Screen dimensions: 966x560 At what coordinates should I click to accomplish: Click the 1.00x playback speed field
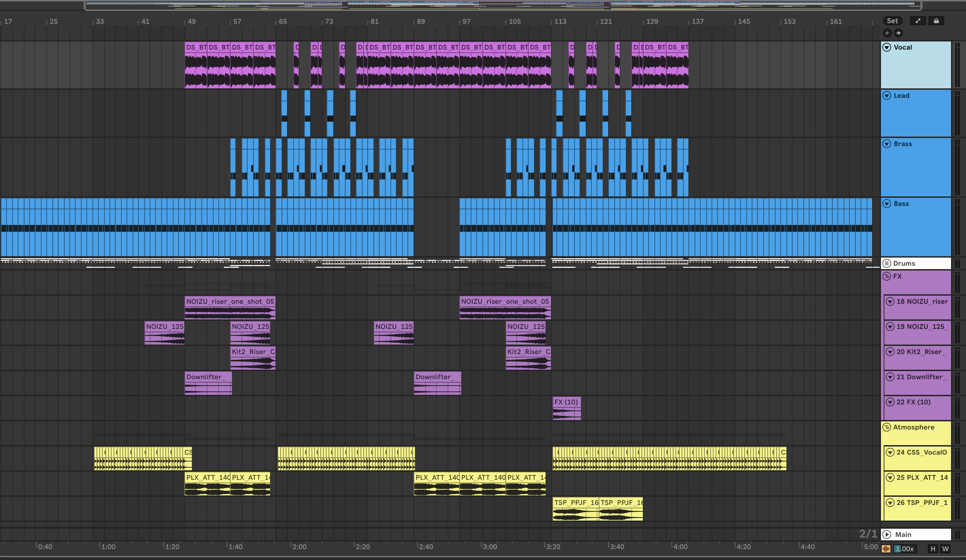pyautogui.click(x=905, y=548)
